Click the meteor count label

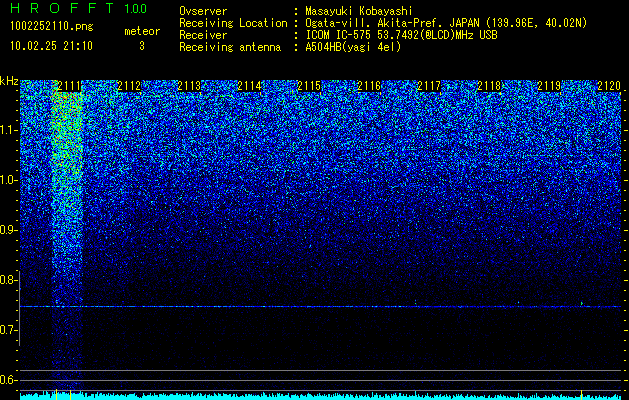142,31
